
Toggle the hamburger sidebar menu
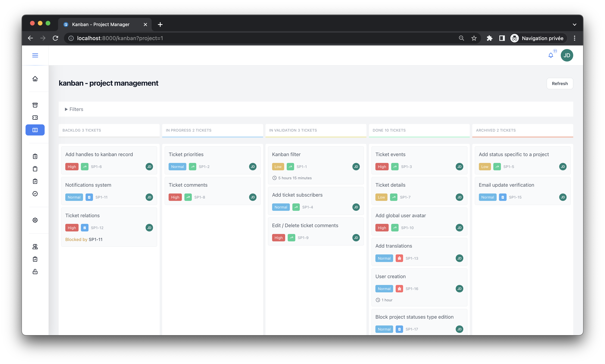35,55
